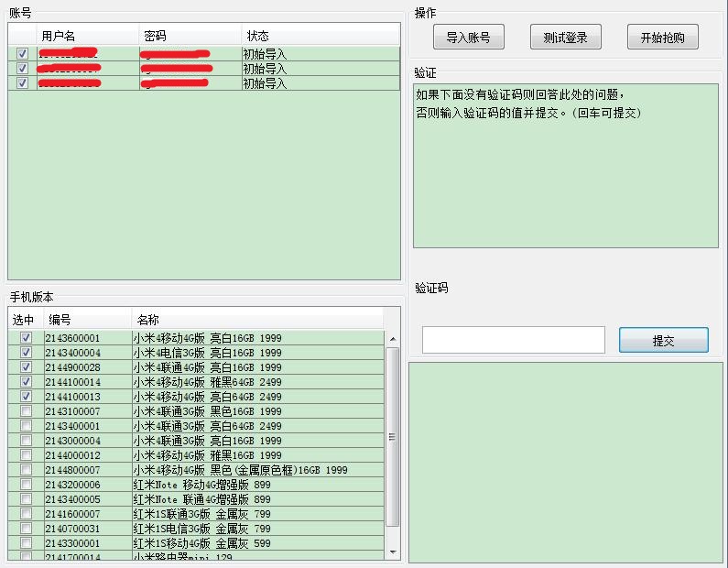Check phone model 2141600007 checkbox

(26, 513)
